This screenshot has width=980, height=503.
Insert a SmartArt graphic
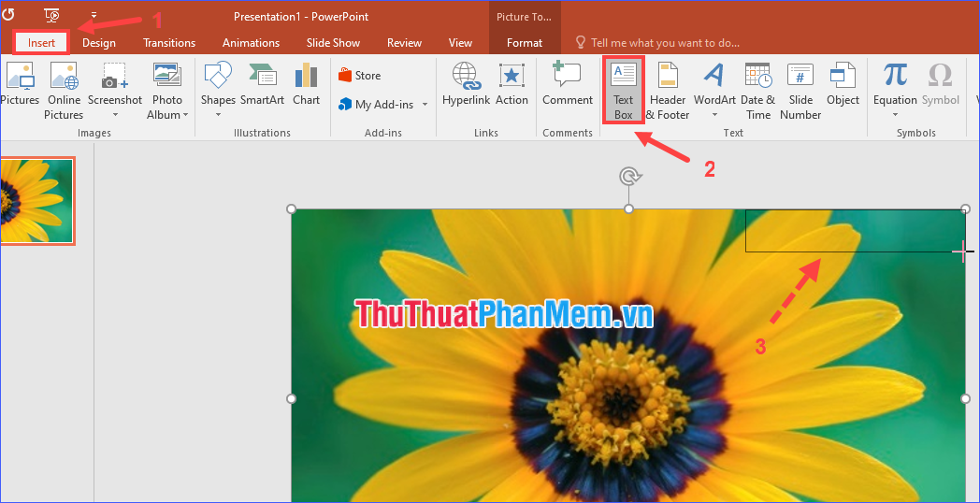263,84
